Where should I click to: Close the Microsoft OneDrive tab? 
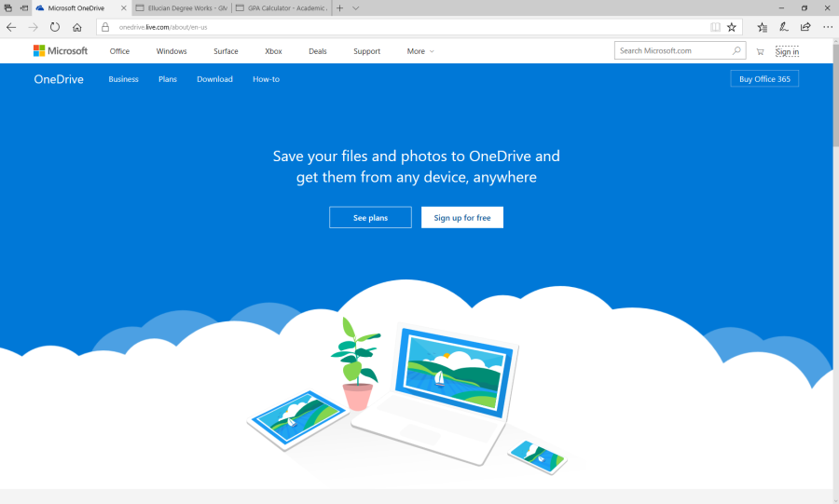point(124,8)
